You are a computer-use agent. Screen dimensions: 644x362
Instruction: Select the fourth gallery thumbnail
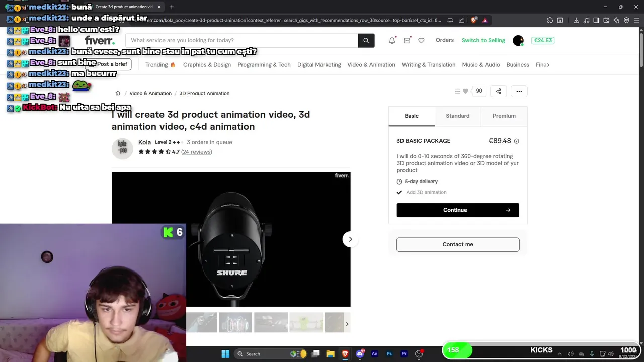306,323
